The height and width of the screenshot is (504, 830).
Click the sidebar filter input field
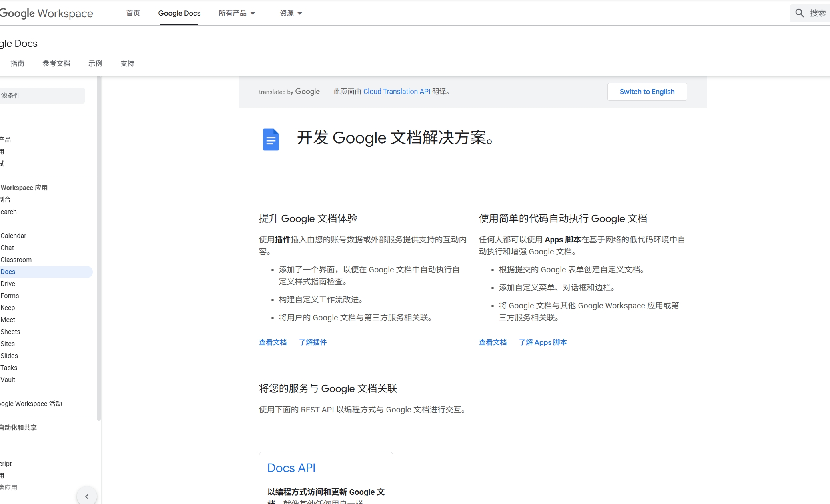(x=42, y=96)
